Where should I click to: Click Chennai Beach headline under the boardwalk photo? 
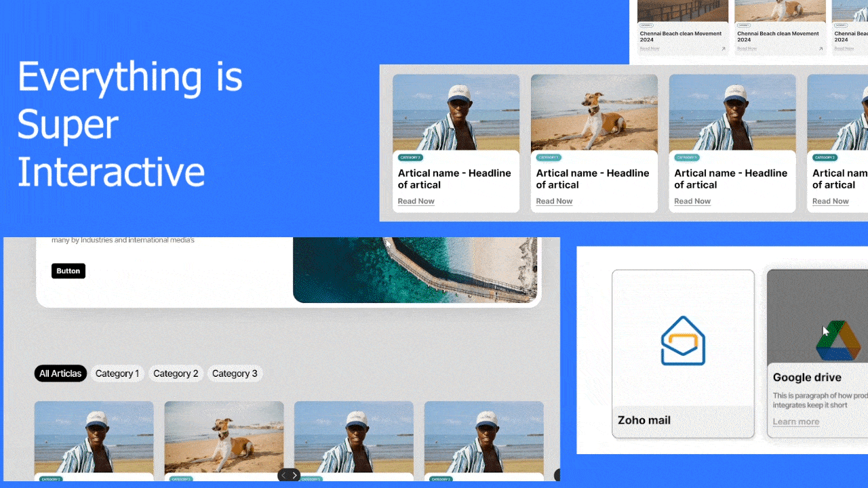680,37
